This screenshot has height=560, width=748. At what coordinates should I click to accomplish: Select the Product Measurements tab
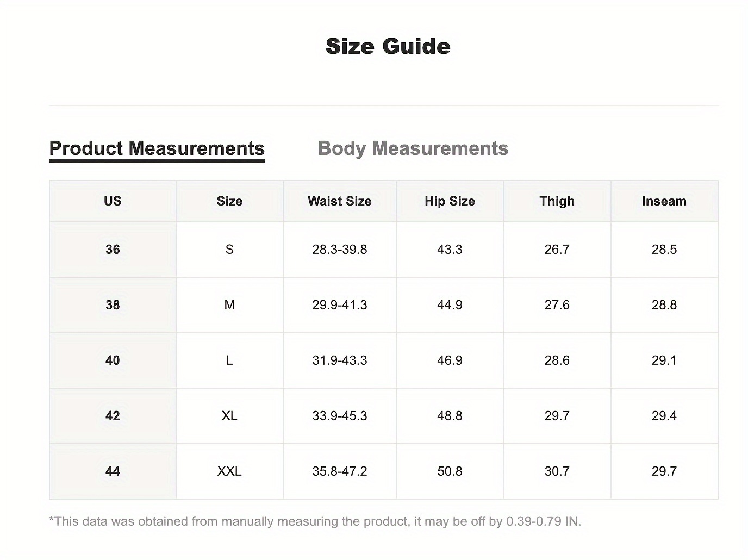[x=157, y=148]
